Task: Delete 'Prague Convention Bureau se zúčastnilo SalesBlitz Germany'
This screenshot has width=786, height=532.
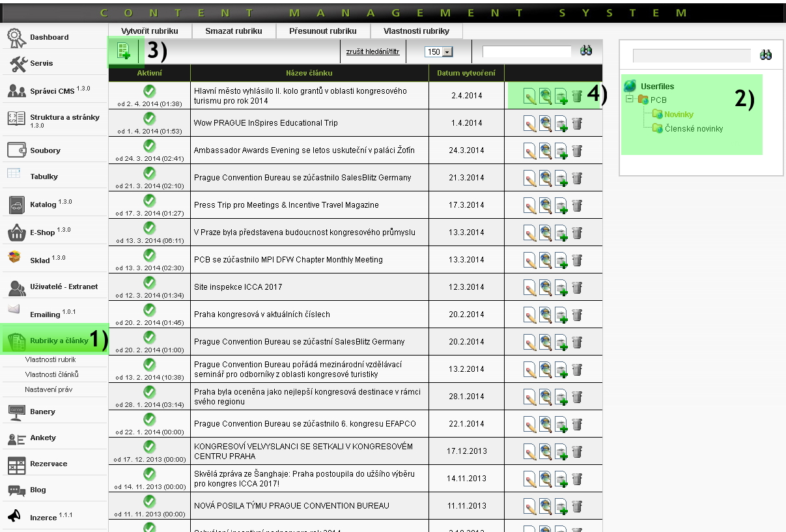Action: pos(577,178)
